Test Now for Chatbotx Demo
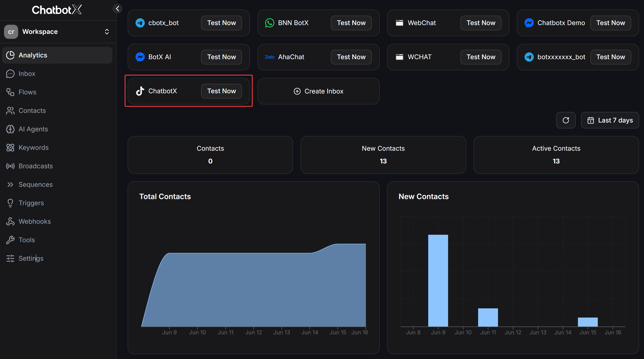Viewport: 644px width, 359px height. (x=611, y=23)
